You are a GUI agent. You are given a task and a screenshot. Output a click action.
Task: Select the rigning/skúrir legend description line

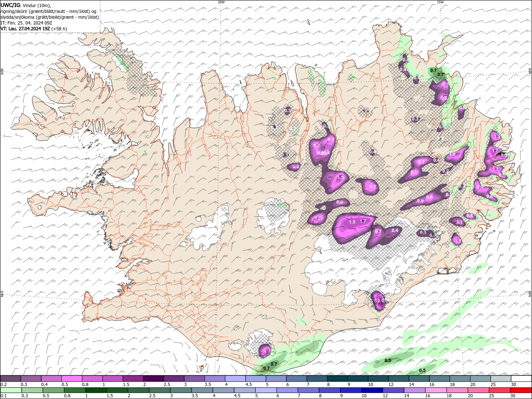(x=48, y=11)
